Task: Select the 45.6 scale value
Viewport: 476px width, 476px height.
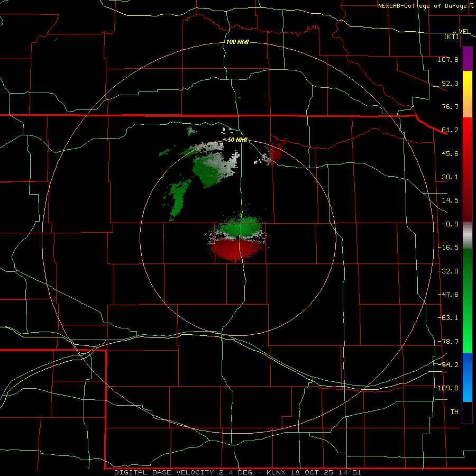Action: click(450, 153)
